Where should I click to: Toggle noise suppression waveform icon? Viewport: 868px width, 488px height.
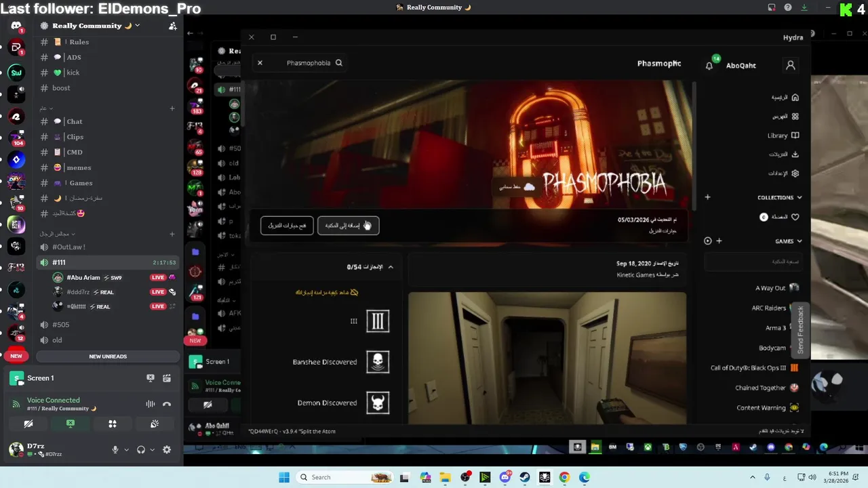click(151, 404)
